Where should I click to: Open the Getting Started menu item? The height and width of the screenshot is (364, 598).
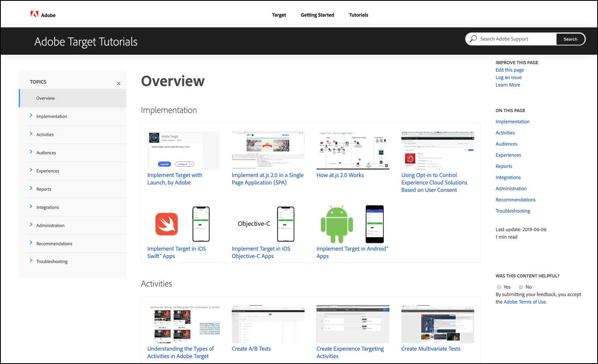point(317,15)
